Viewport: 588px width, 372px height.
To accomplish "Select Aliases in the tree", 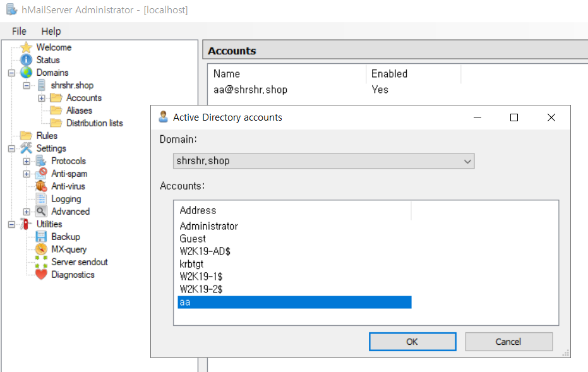I will [x=79, y=111].
